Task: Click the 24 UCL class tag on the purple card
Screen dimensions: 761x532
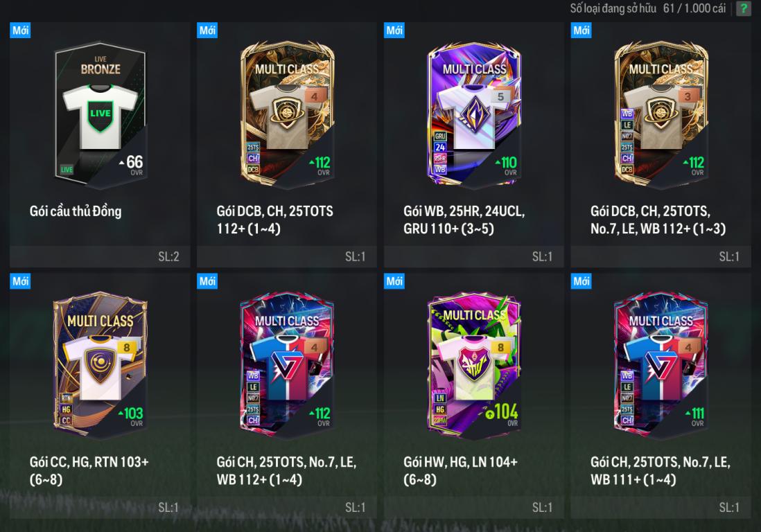Action: (x=439, y=147)
